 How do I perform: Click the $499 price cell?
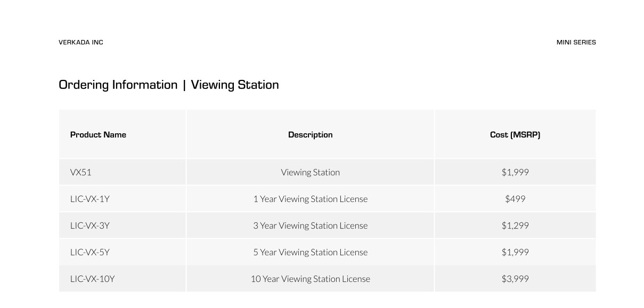pos(515,199)
